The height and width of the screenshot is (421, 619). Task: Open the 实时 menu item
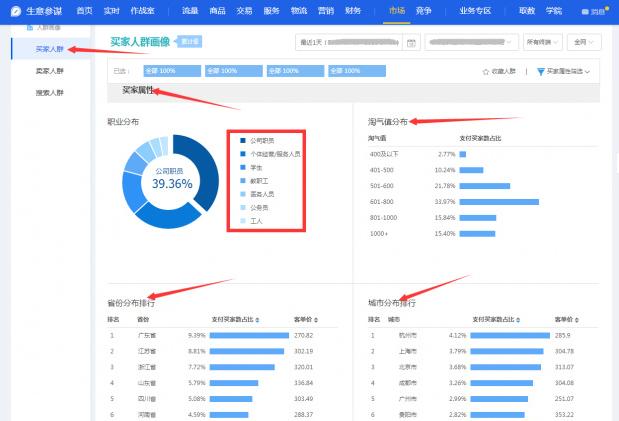pyautogui.click(x=112, y=11)
